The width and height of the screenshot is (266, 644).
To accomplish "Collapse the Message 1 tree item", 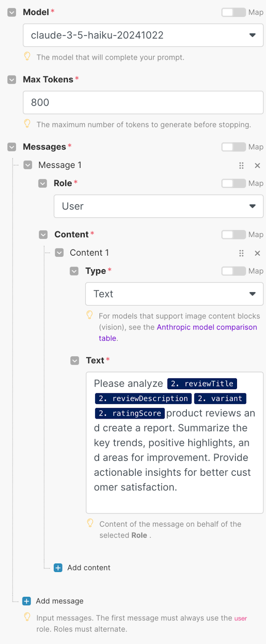I will pyautogui.click(x=28, y=165).
